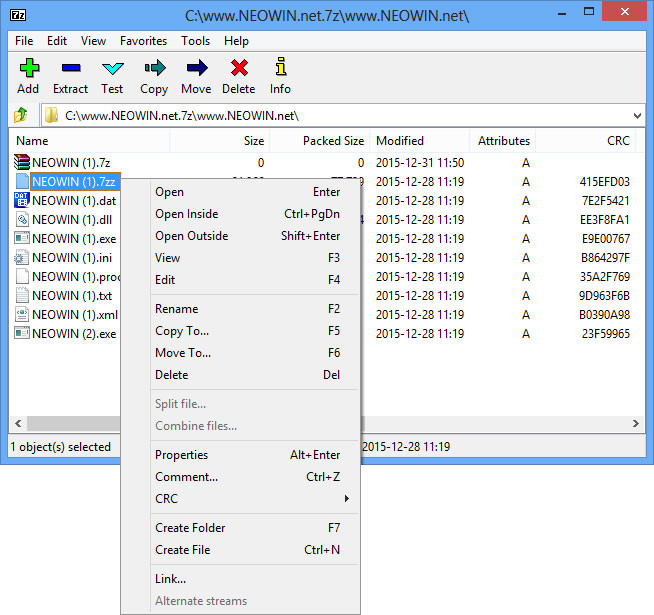Select the NEOWIN (1).txt file icon
Viewport: 654px width, 615px height.
coord(22,295)
